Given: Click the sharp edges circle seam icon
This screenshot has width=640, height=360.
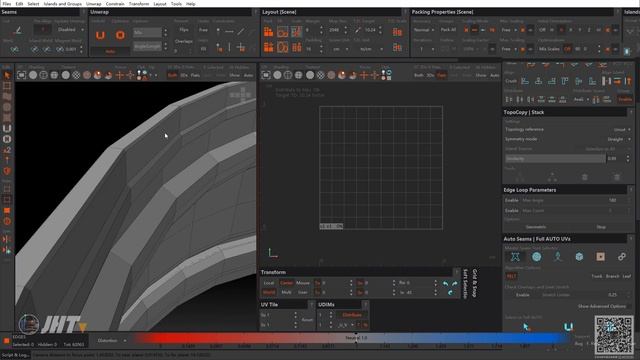Looking at the screenshot, I should (536, 257).
